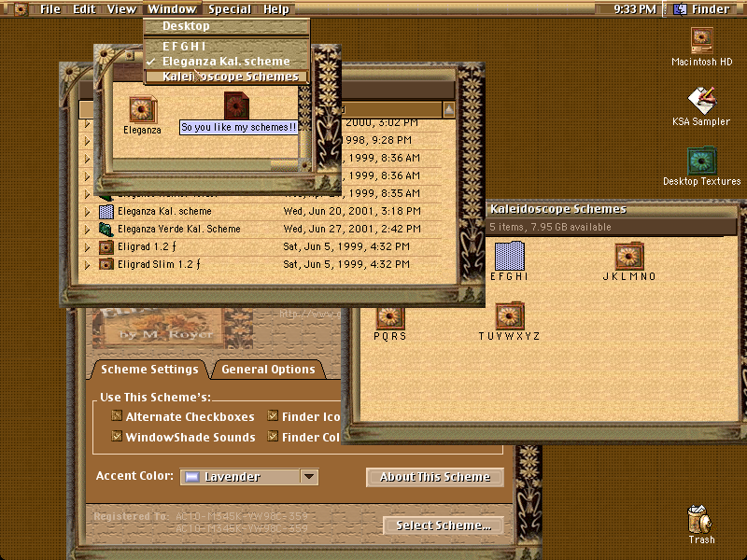Expand the Eligrad Slim 1.2 ƒ folder triangle

[x=87, y=265]
